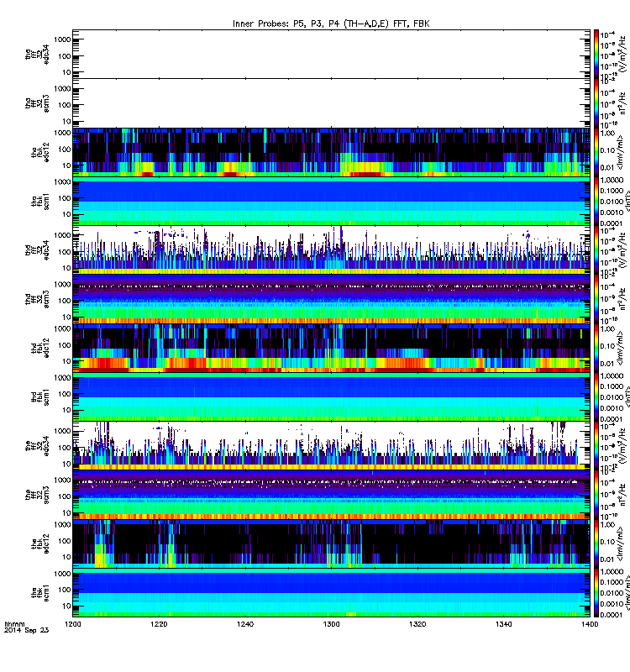
Task: Click the 'tha fff 32 edc34' panel label
Action: (x=38, y=54)
